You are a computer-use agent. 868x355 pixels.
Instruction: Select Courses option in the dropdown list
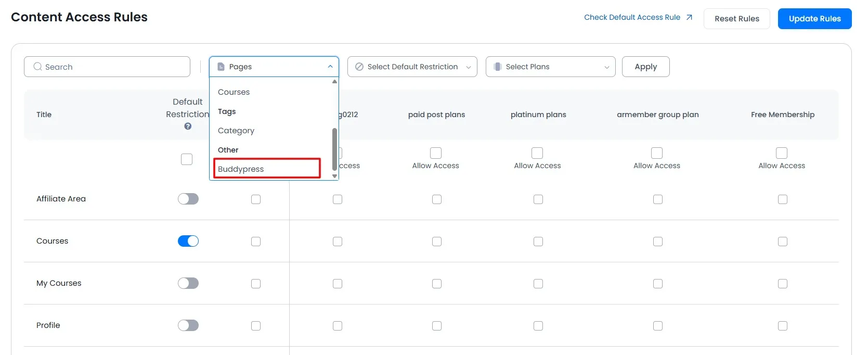234,92
